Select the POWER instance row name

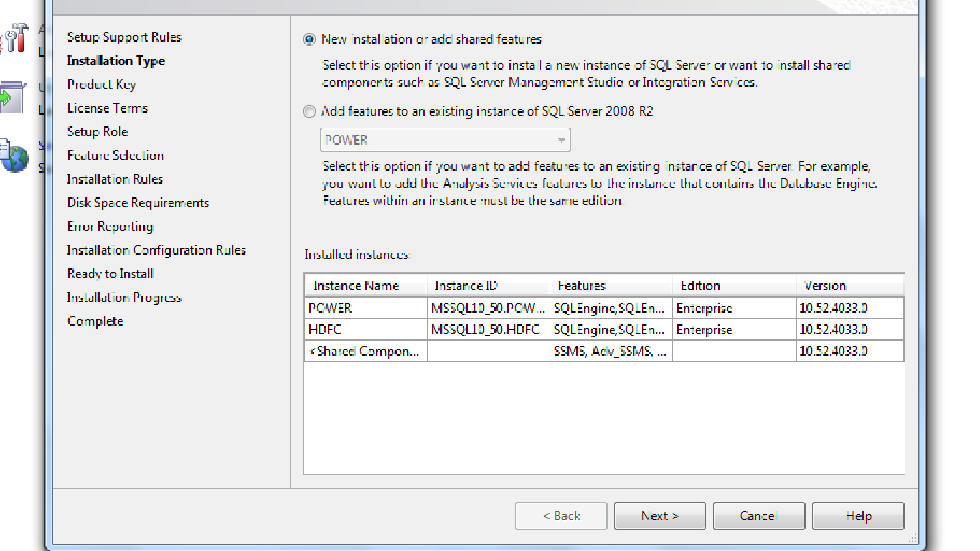pos(366,308)
